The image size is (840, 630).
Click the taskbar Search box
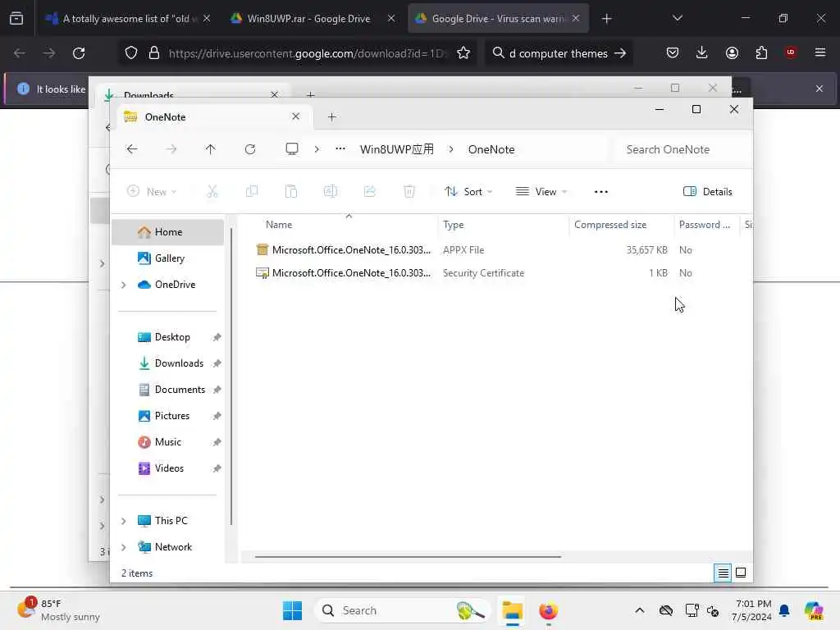coord(402,610)
